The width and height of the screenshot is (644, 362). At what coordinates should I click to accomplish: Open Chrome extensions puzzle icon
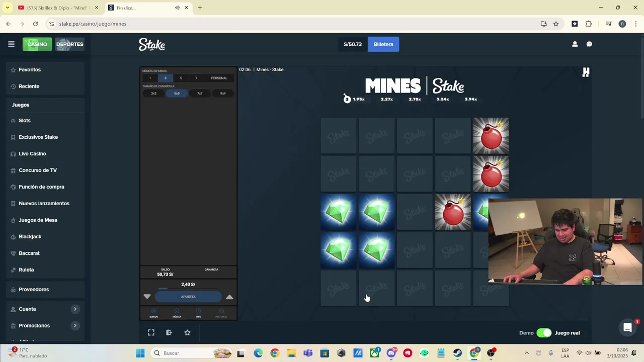tap(589, 24)
